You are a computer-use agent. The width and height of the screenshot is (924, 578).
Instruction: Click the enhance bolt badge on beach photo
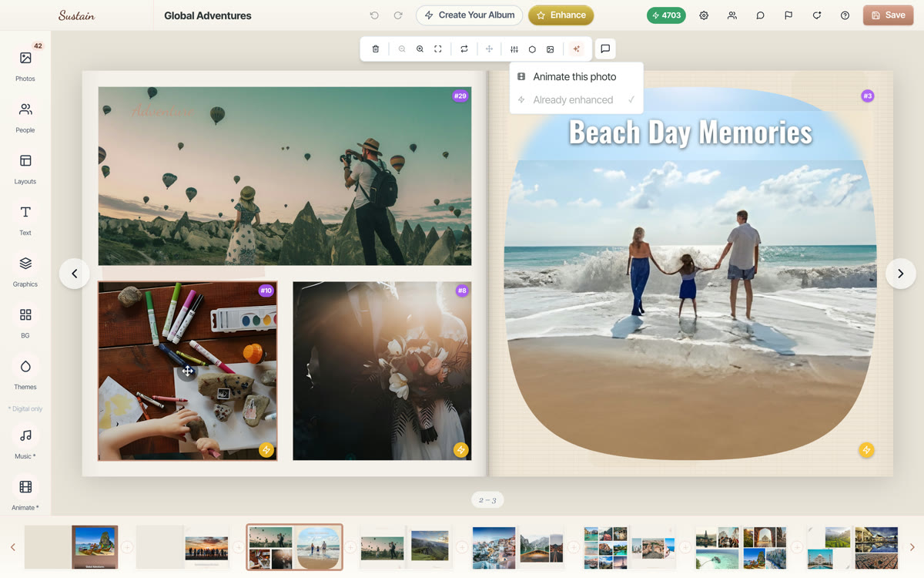coord(866,450)
